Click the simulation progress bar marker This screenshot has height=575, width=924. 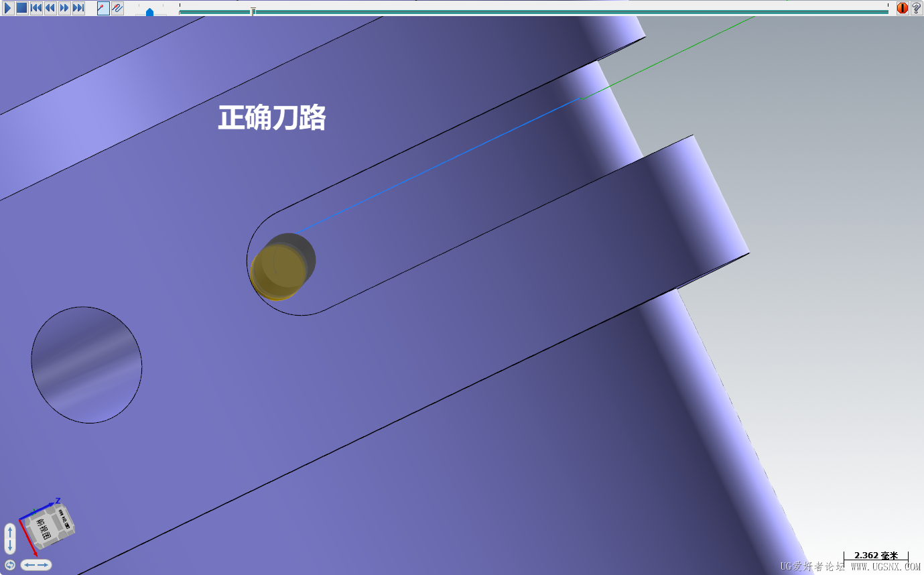click(x=253, y=11)
